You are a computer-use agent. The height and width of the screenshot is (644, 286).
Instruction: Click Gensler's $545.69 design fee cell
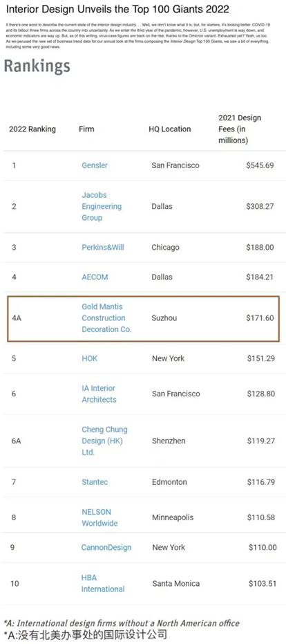point(260,165)
